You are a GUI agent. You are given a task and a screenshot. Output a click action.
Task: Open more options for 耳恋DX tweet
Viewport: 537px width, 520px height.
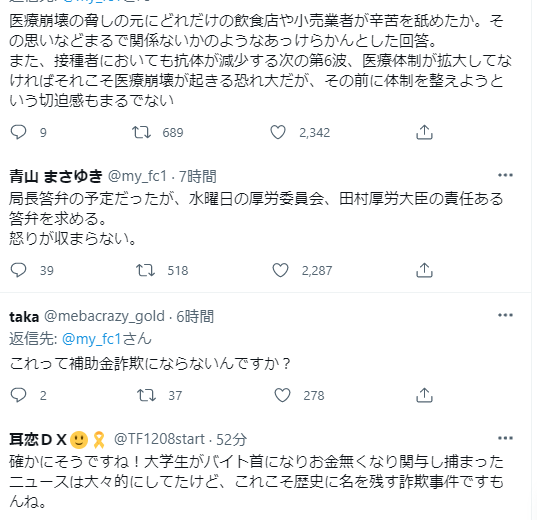(x=505, y=438)
